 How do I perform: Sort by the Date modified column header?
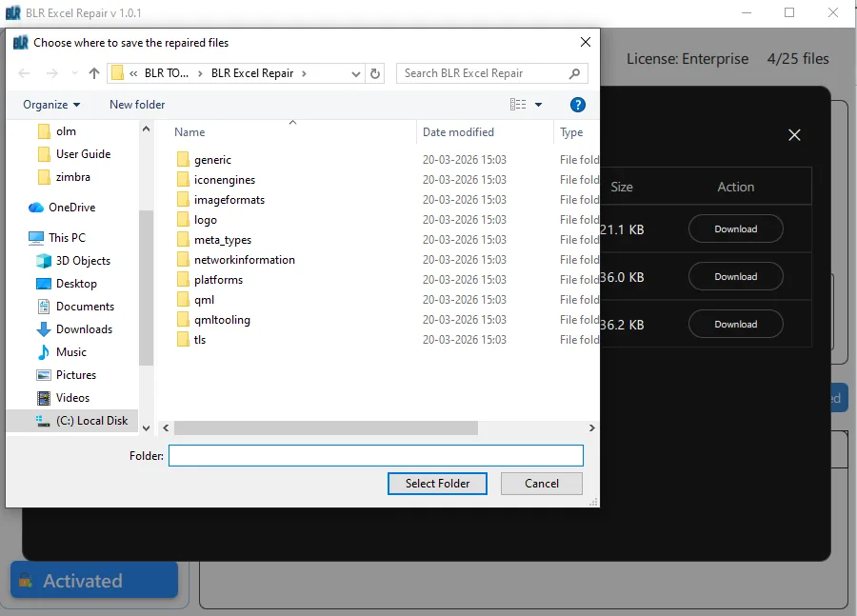coord(458,132)
